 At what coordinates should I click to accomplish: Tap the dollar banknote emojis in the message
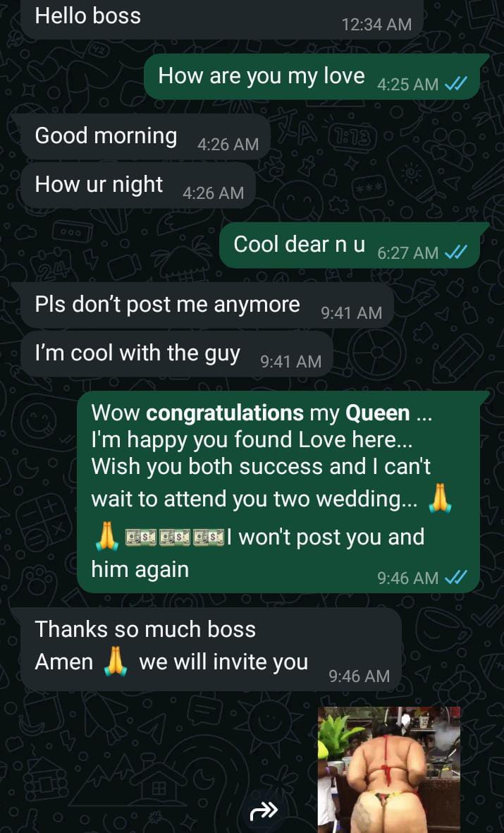pos(175,537)
